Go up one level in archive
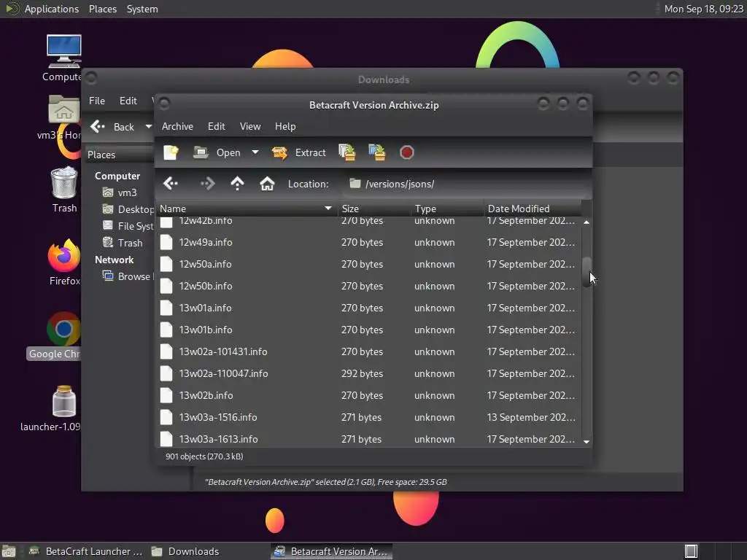The height and width of the screenshot is (560, 747). coord(237,183)
